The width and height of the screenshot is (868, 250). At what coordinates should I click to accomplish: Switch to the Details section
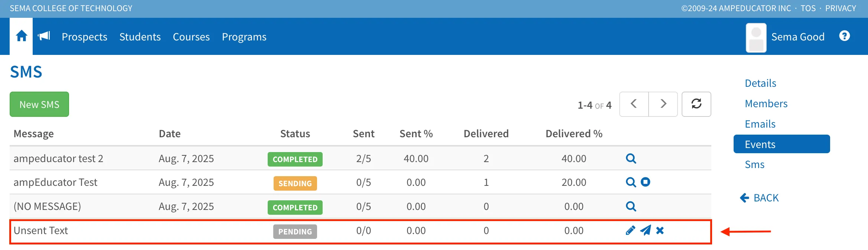click(x=760, y=83)
